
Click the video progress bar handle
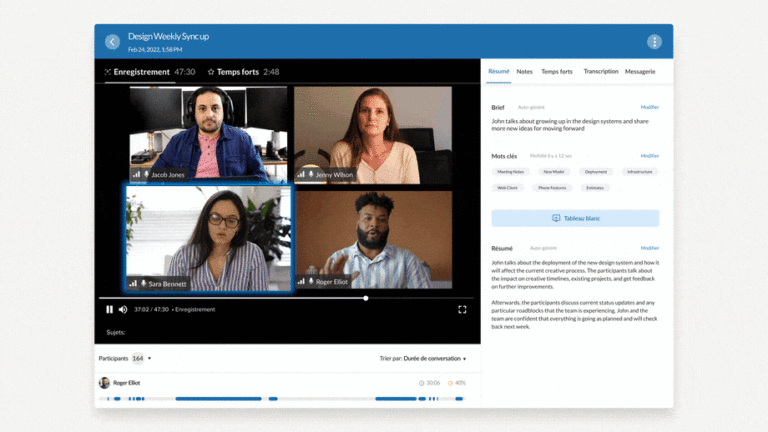point(366,298)
